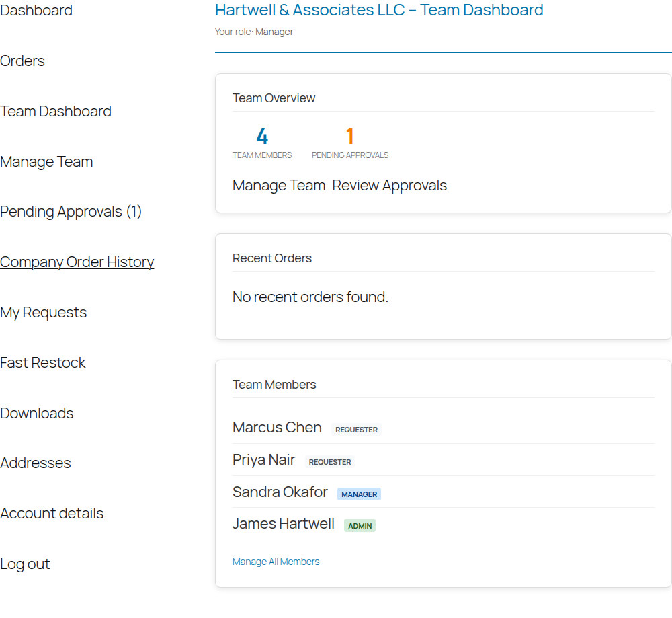
Task: Click the Recent Orders card title
Action: (x=272, y=258)
